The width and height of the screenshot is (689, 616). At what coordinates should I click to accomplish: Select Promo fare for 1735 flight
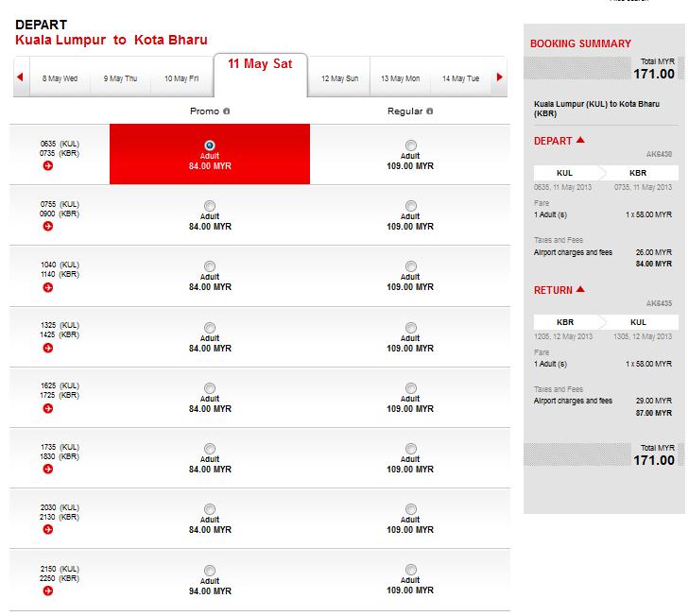(210, 449)
